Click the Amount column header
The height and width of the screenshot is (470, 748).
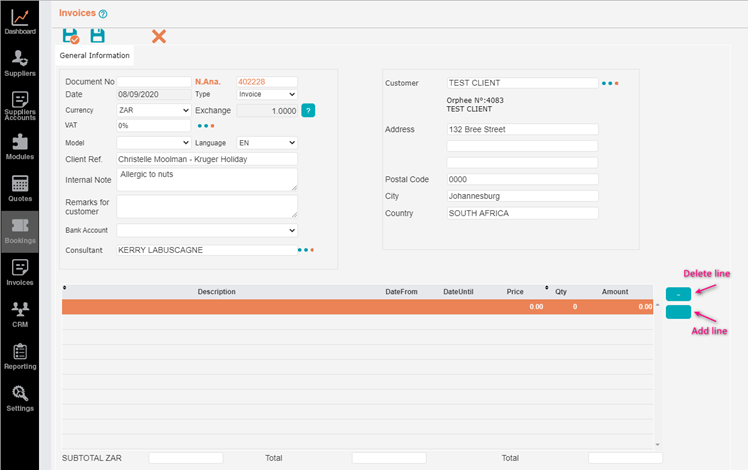click(615, 292)
